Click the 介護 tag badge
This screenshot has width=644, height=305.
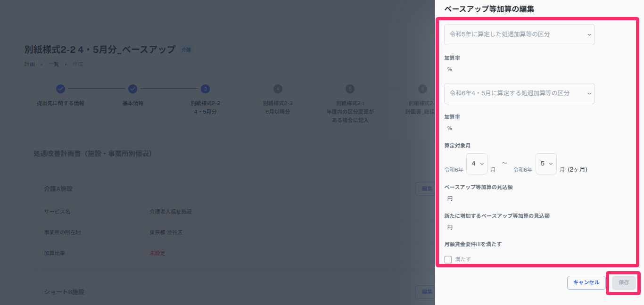pyautogui.click(x=186, y=49)
